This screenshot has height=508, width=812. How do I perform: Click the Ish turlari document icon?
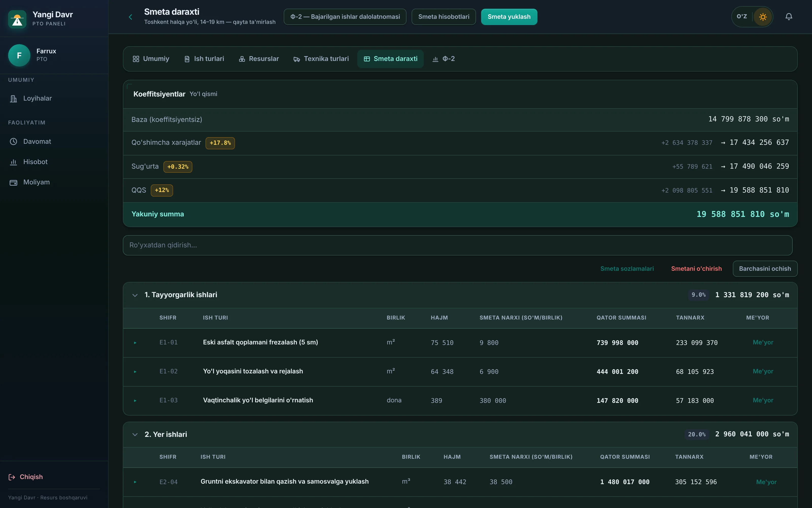187,59
